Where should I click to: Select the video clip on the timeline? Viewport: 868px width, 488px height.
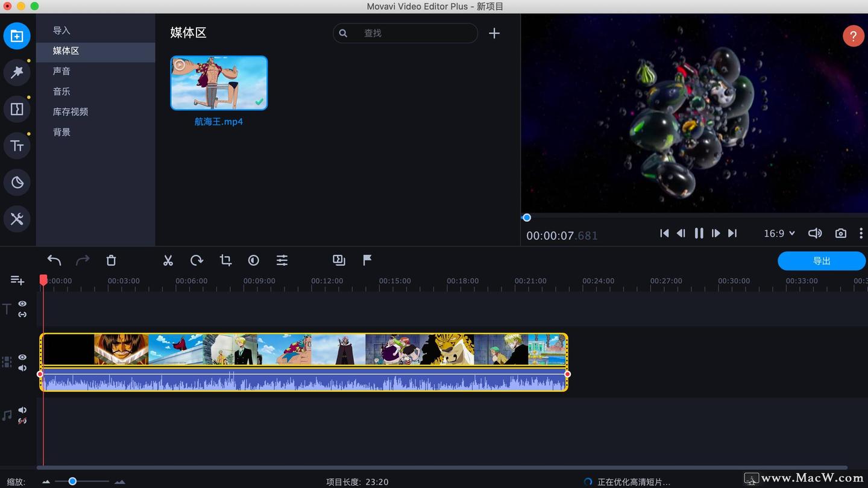(304, 349)
